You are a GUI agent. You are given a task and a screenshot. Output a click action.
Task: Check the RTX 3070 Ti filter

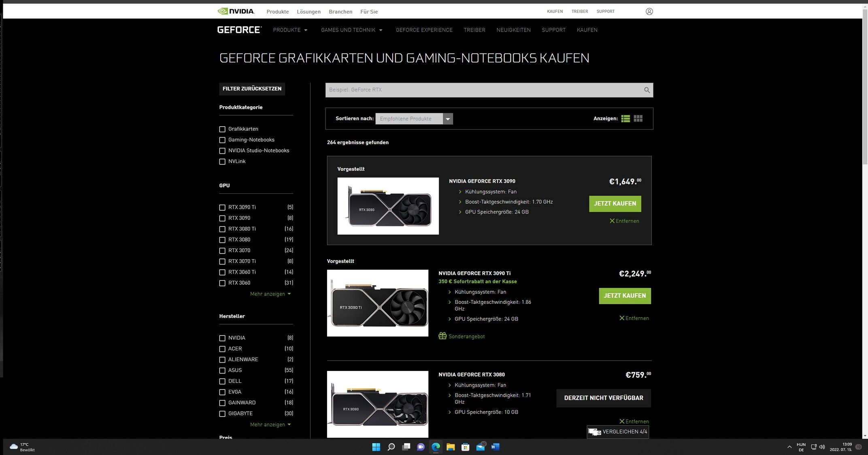coord(222,262)
